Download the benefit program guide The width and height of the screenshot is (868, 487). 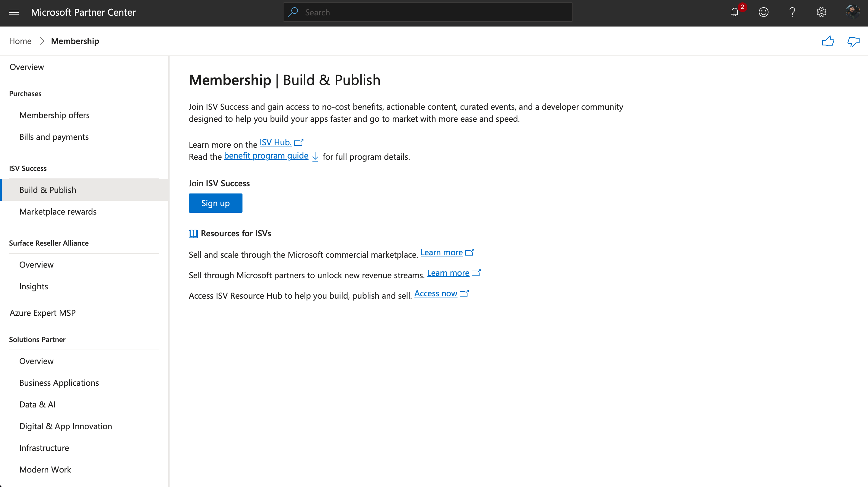[266, 156]
